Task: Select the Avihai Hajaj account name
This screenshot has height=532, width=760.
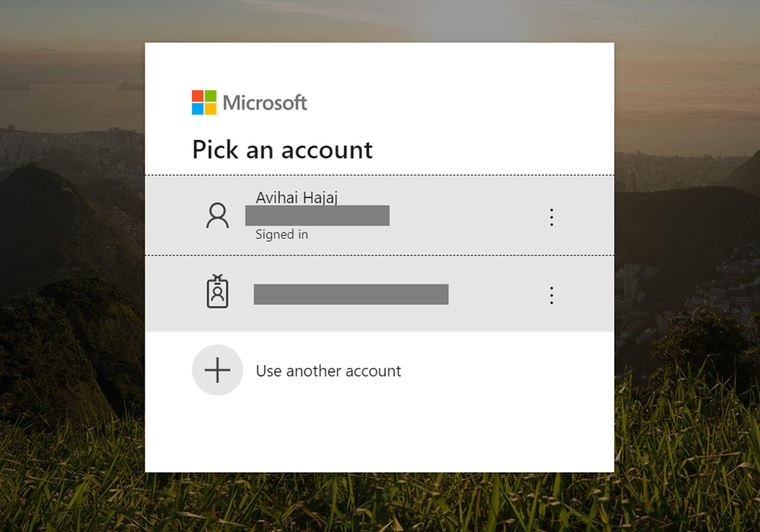Action: click(297, 197)
